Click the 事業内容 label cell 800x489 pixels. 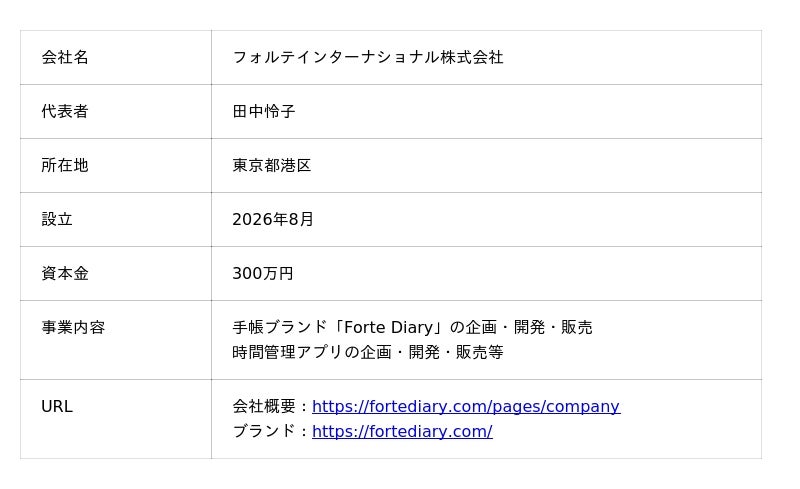tap(116, 340)
